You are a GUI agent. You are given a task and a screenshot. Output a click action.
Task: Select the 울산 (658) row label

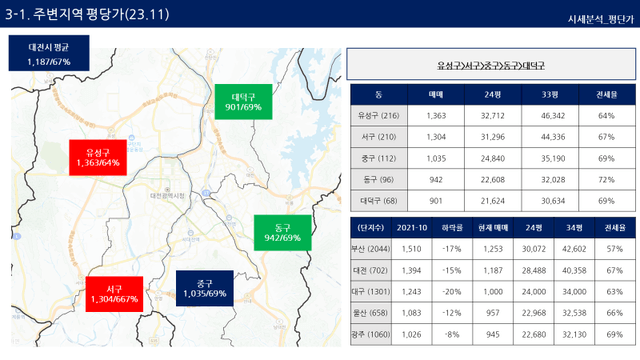[x=371, y=313]
